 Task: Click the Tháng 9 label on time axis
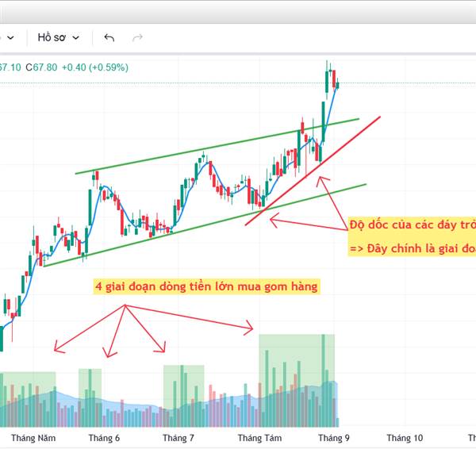pos(334,438)
